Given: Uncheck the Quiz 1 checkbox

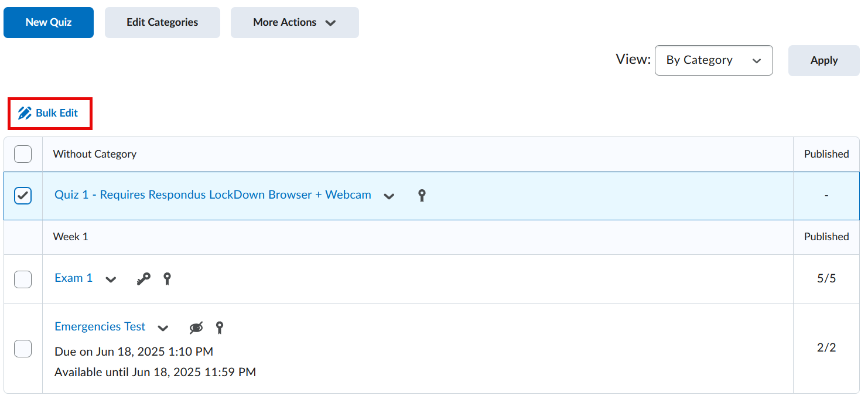Looking at the screenshot, I should click(23, 196).
